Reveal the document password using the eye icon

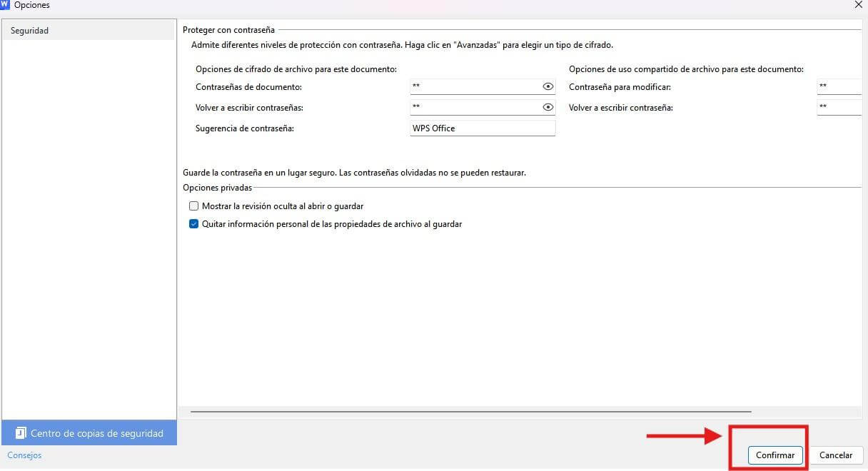point(547,86)
